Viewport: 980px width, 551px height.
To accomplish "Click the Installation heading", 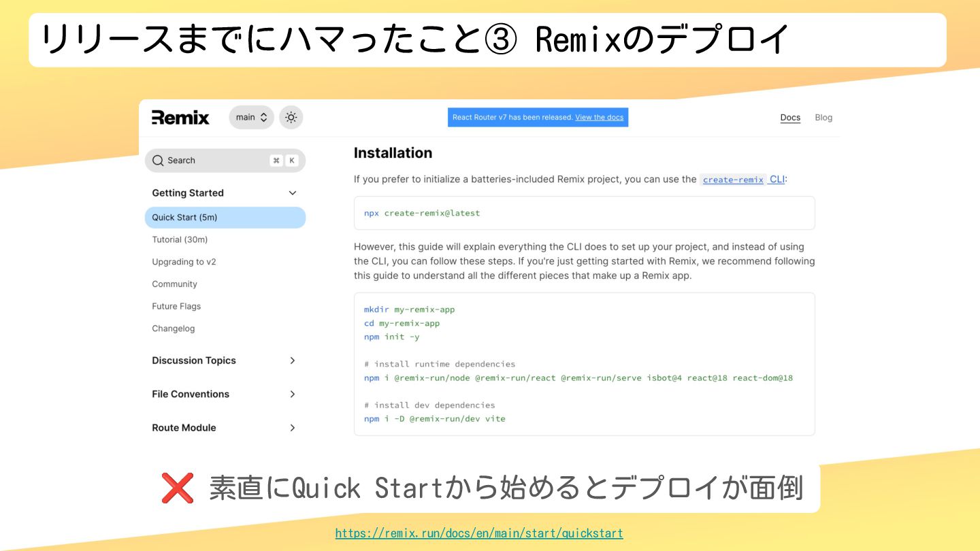I will [x=393, y=153].
